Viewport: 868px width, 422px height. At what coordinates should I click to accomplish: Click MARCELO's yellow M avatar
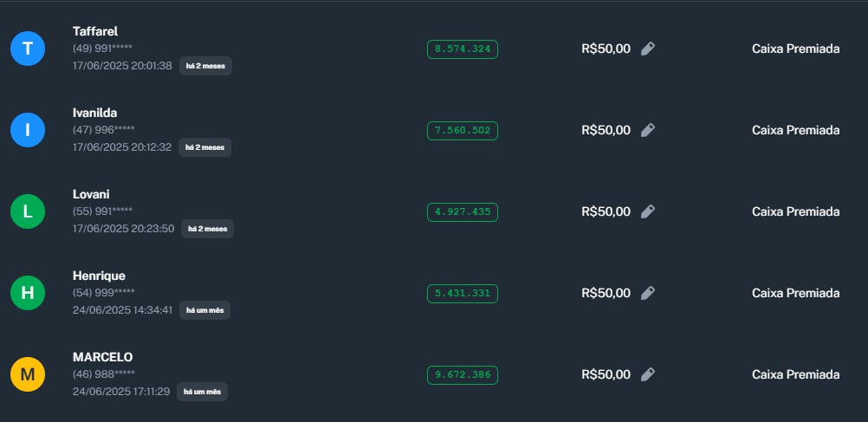28,374
